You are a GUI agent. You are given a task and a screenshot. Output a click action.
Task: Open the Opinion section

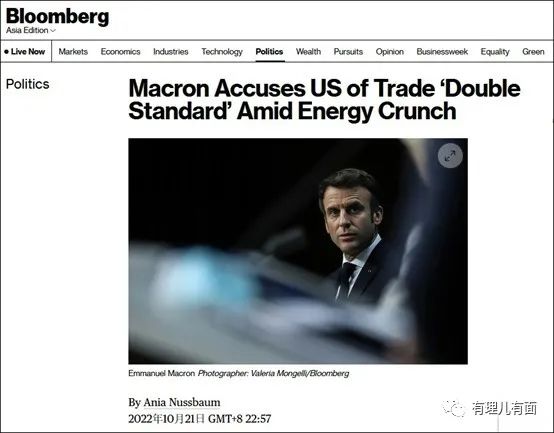390,52
